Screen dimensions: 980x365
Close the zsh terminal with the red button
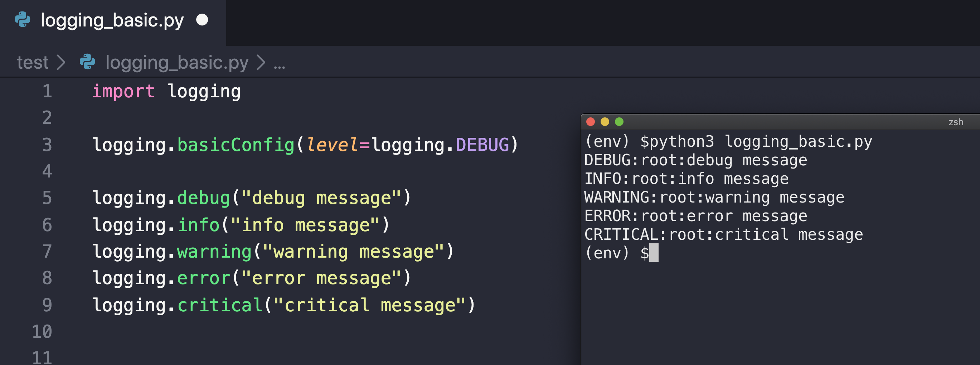point(591,122)
